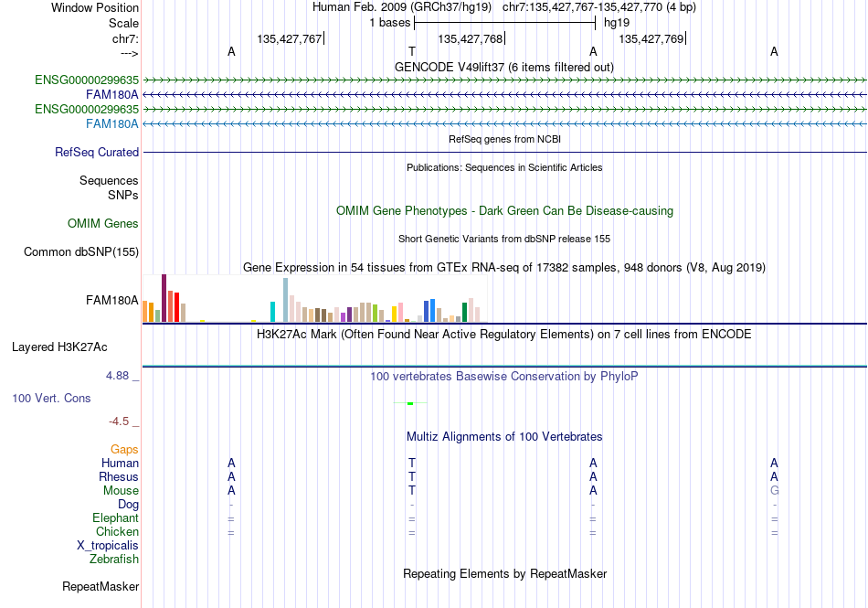Viewport: 868px width, 608px height.
Task: Click the Window Position track label
Action: coord(95,7)
